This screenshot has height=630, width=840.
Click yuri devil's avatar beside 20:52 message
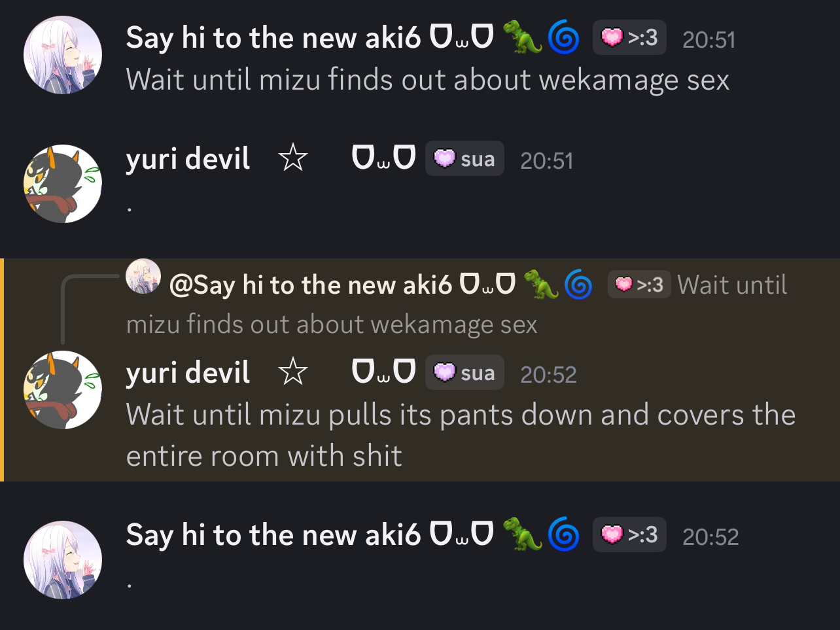click(63, 390)
